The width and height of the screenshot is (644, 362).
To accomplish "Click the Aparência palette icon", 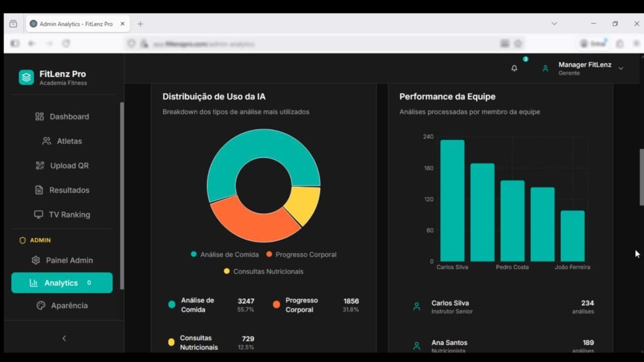I will [41, 305].
